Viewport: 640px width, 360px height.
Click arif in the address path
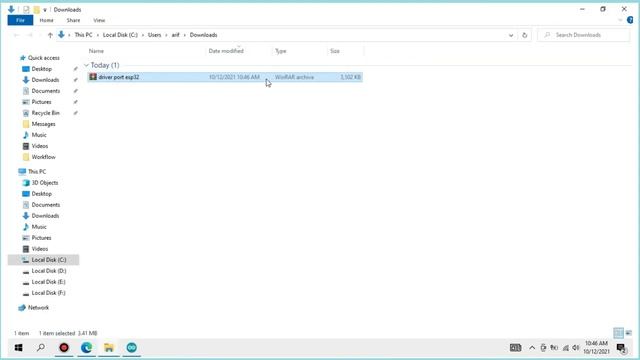point(176,35)
